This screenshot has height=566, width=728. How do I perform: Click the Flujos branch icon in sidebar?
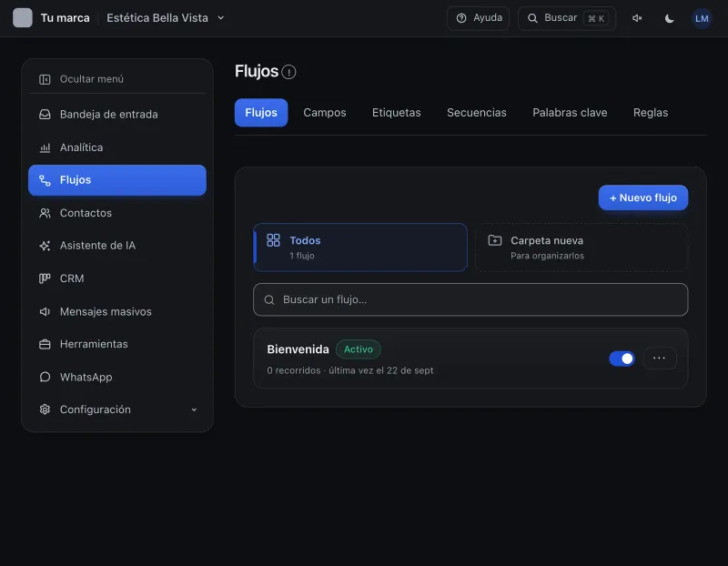(45, 180)
